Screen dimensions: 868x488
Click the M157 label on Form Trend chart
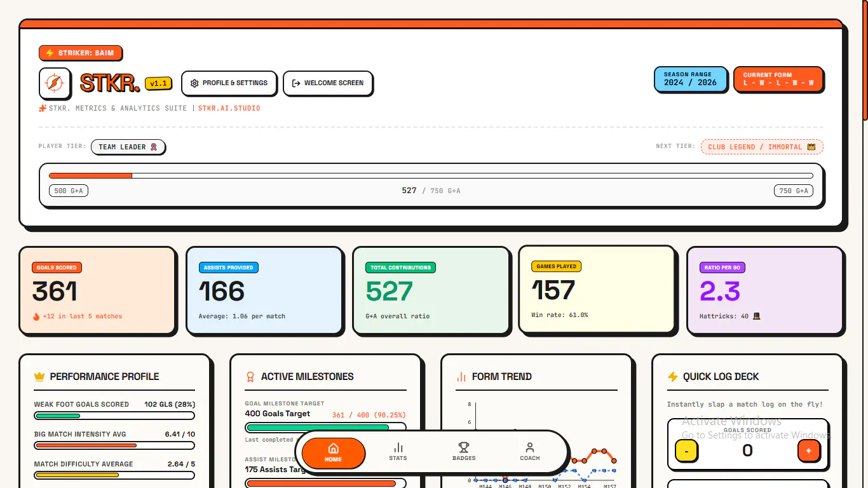(609, 487)
